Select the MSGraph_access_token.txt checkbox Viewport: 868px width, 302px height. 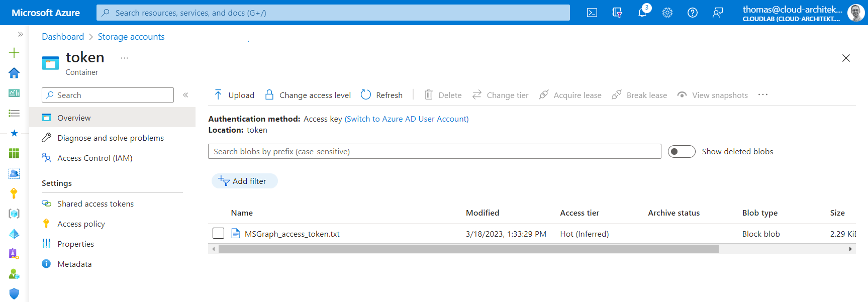tap(218, 234)
